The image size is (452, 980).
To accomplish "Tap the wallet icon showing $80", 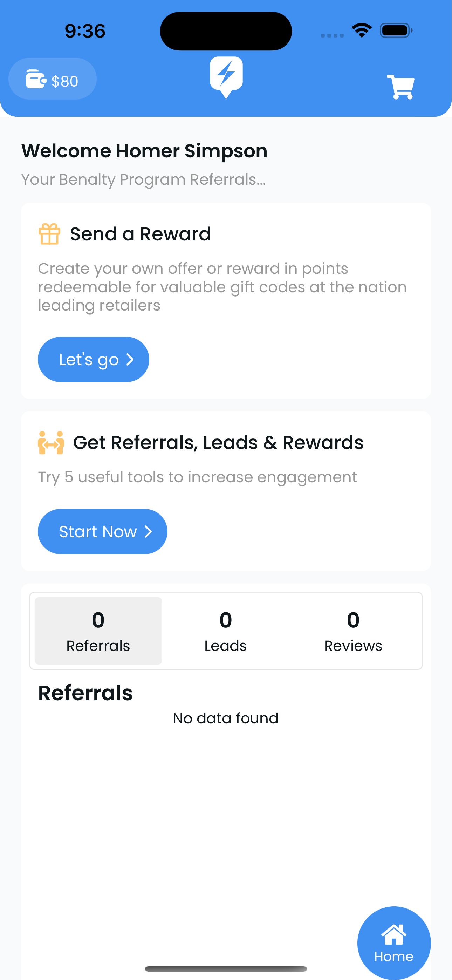I will [x=35, y=79].
